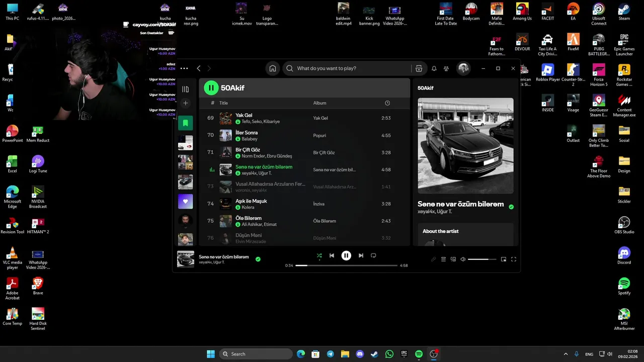The height and width of the screenshot is (362, 644).
Task: Open the green bookmark item in sidebar
Action: tap(185, 123)
